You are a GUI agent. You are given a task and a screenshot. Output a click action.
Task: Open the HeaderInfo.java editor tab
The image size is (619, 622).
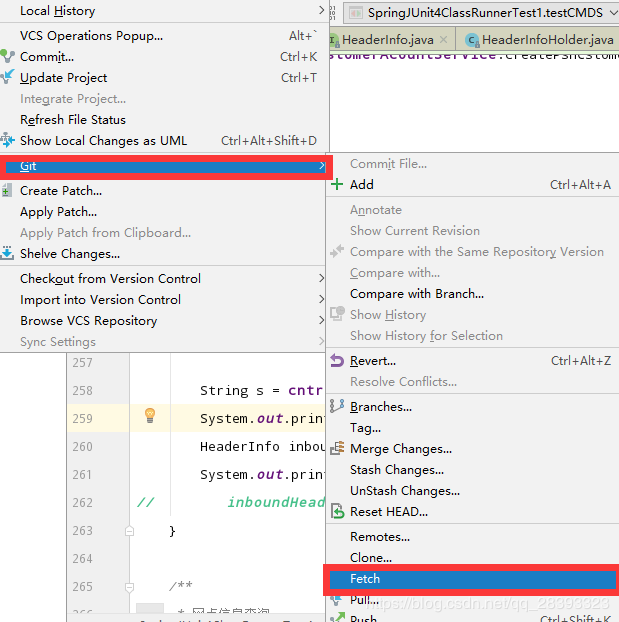click(388, 40)
